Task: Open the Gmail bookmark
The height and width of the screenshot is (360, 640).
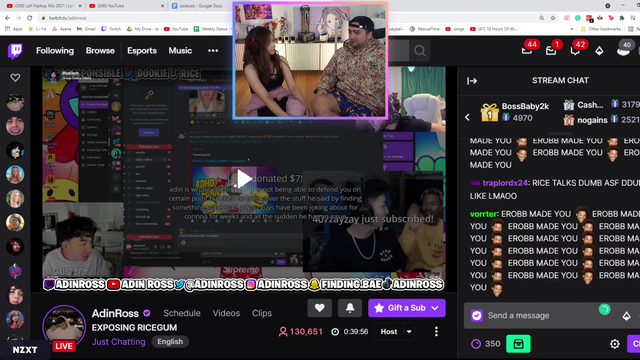Action: 86,29
